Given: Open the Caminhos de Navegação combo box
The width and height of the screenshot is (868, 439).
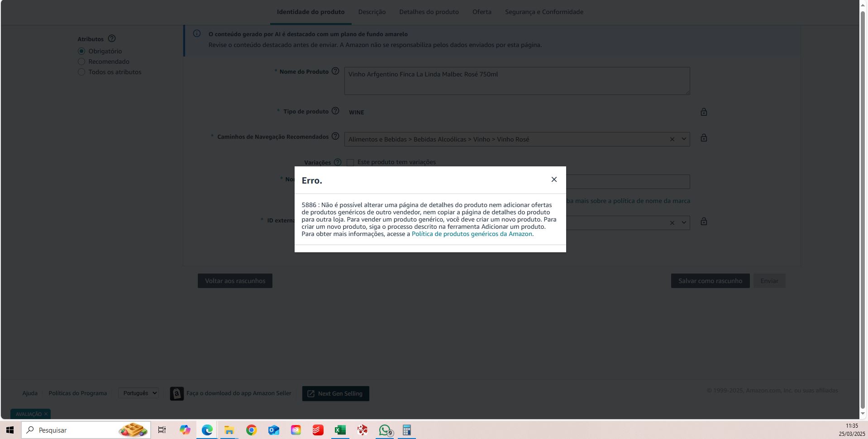Looking at the screenshot, I should [x=517, y=139].
